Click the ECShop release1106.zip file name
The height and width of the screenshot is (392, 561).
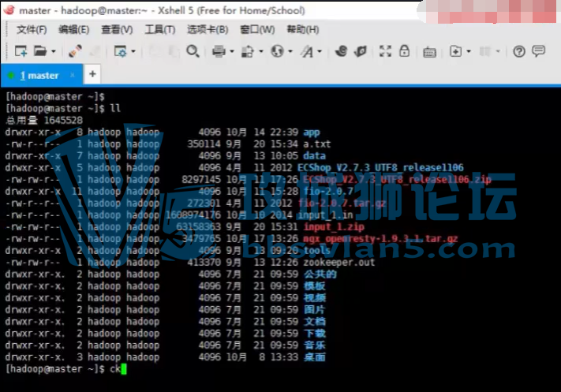(397, 179)
